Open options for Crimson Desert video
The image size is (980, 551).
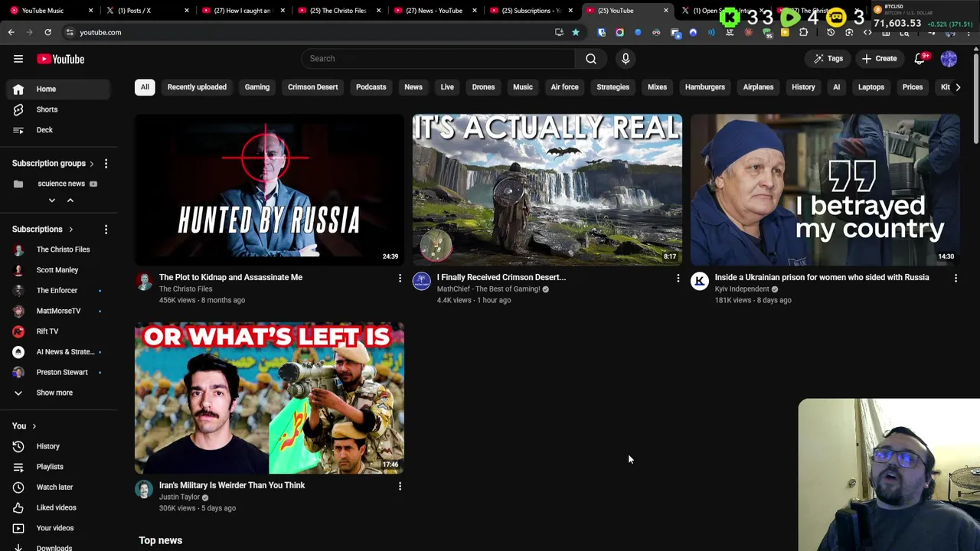tap(678, 278)
